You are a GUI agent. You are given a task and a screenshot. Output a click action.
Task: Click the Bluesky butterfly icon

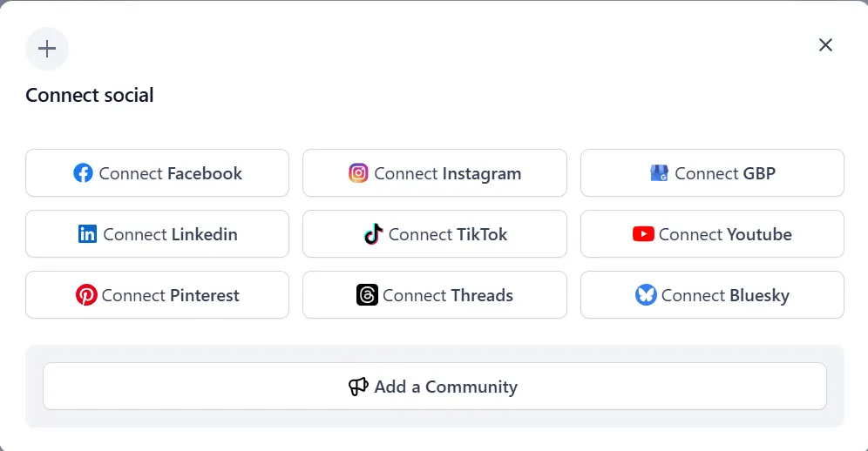646,295
